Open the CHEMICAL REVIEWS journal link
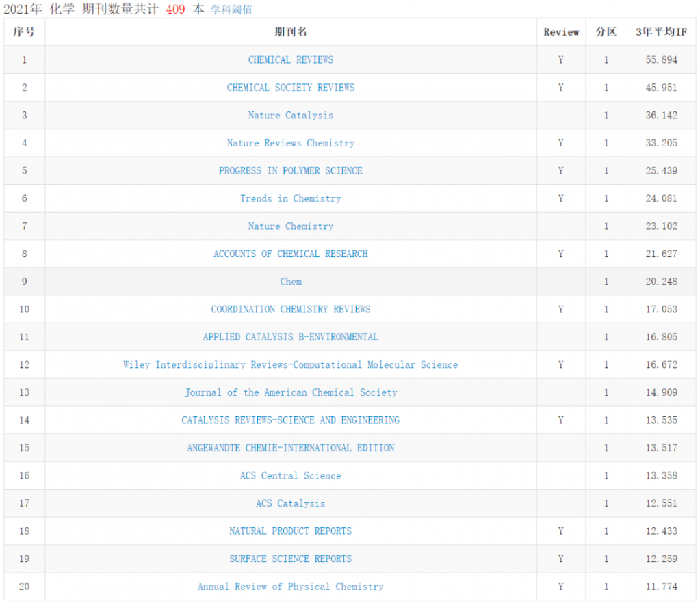The width and height of the screenshot is (700, 601). coord(291,59)
